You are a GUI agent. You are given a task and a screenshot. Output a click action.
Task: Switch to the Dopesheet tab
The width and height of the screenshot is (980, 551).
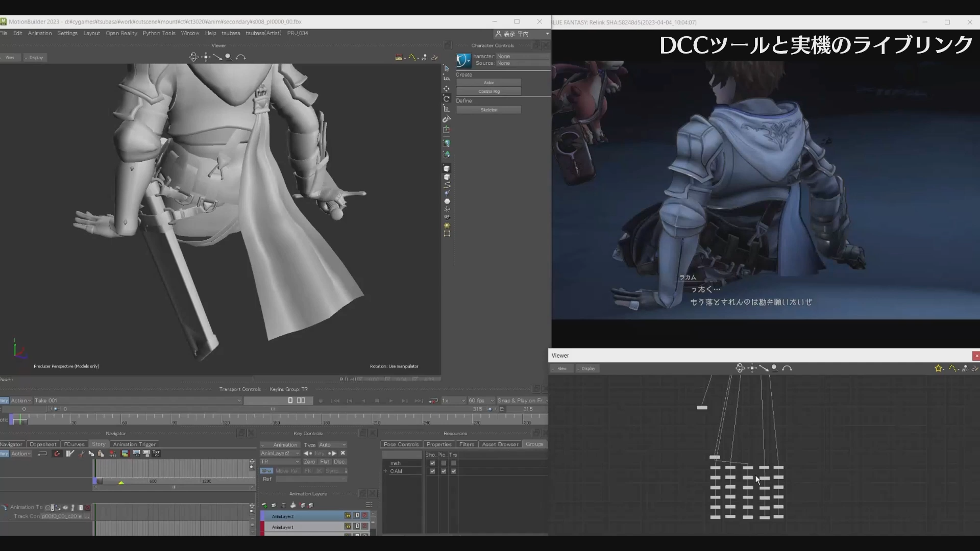(x=43, y=444)
